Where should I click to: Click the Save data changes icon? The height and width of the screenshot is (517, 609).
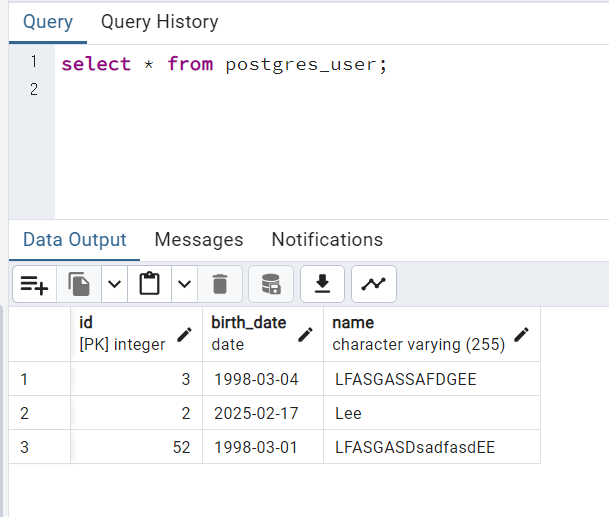point(271,285)
